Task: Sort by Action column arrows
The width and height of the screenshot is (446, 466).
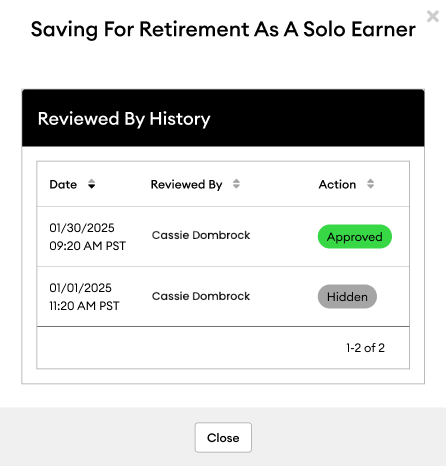Action: tap(370, 184)
